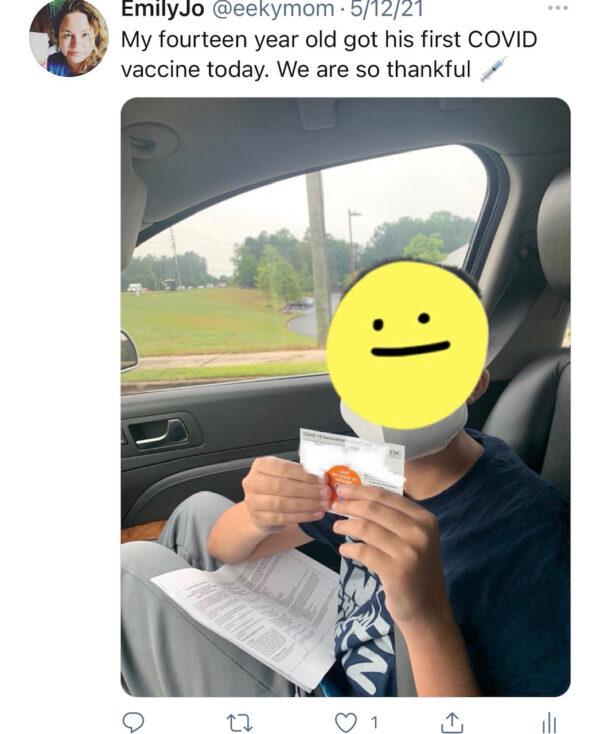Open the EmilyJo display name link
The width and height of the screenshot is (600, 734).
tap(163, 9)
